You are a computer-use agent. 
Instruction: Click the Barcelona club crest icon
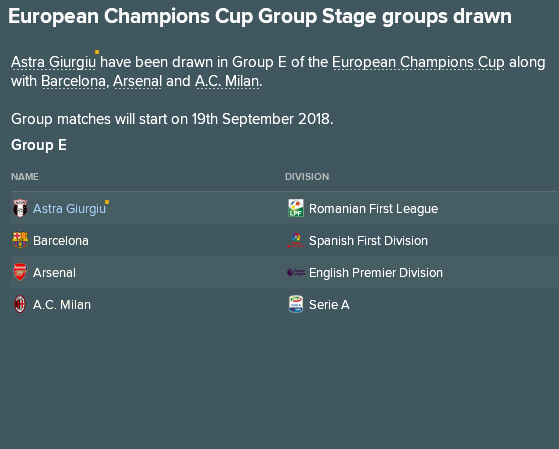click(20, 240)
